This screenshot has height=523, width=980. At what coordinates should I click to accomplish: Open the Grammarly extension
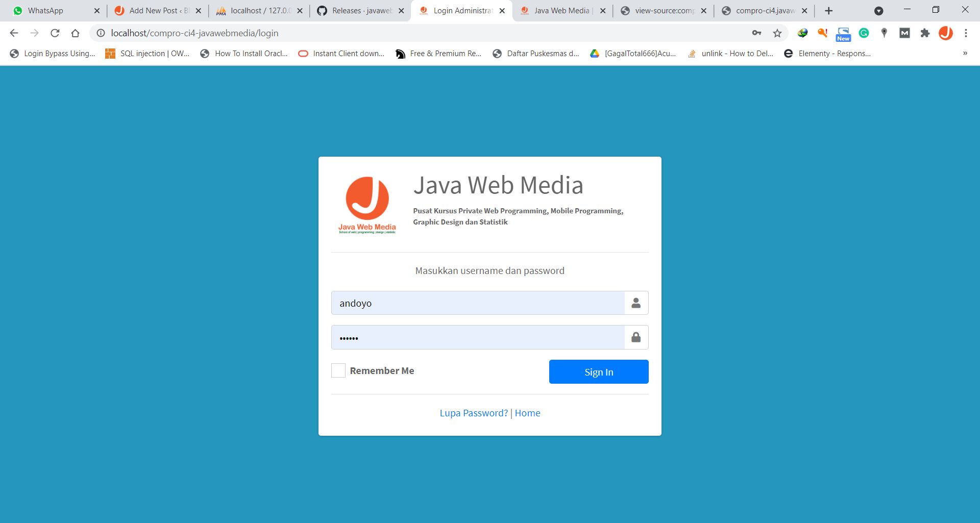pos(864,33)
